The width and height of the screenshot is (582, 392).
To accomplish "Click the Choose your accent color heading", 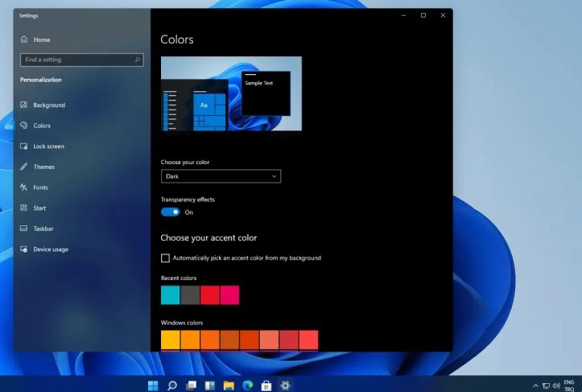I will click(208, 238).
